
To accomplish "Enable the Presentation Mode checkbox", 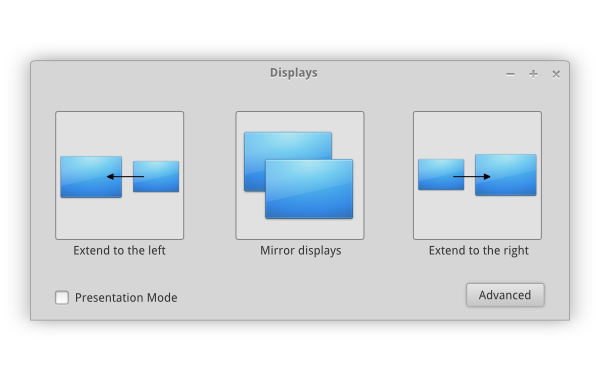I will coord(62,297).
